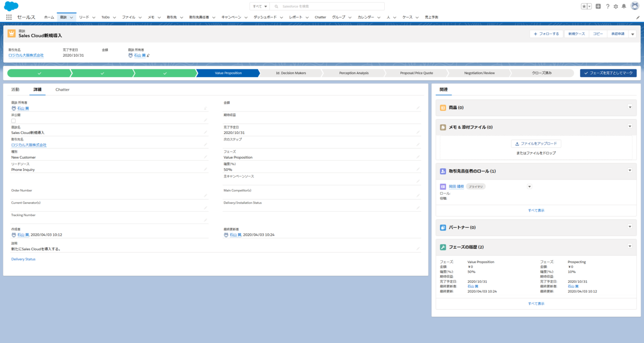This screenshot has height=343, width=644.
Task: Open the ロジカル大阪株式会社 link in header
Action: coord(26,55)
